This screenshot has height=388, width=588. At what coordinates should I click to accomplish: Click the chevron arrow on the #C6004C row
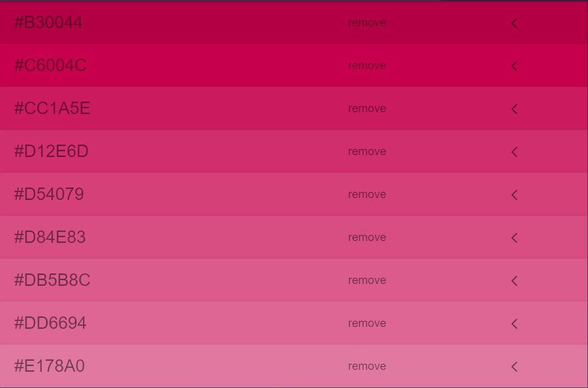pyautogui.click(x=514, y=66)
